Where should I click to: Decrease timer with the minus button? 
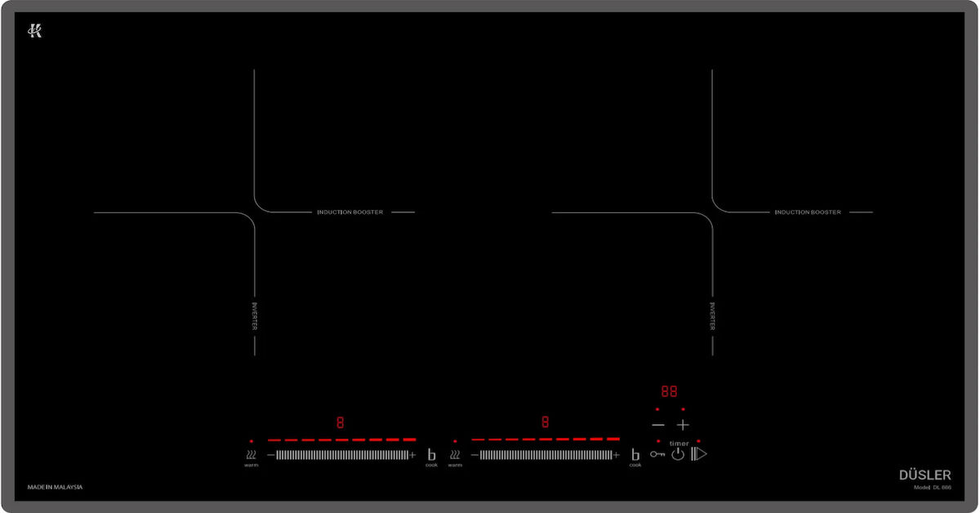click(x=658, y=426)
